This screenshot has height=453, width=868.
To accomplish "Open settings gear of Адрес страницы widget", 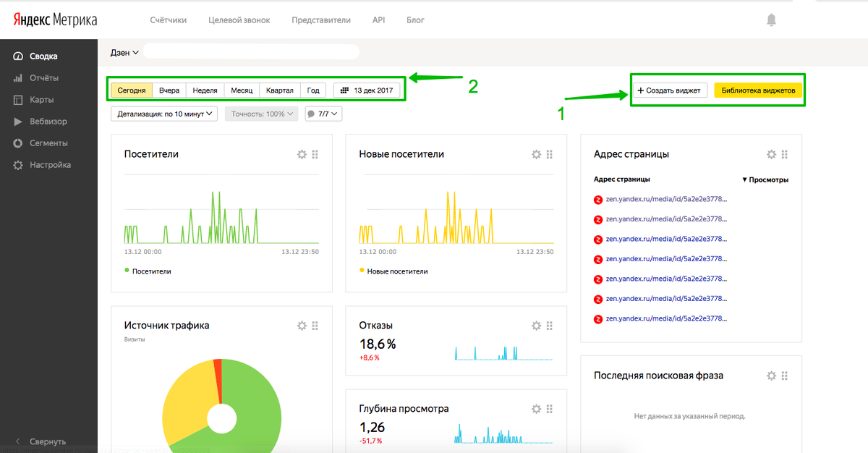I will point(772,154).
